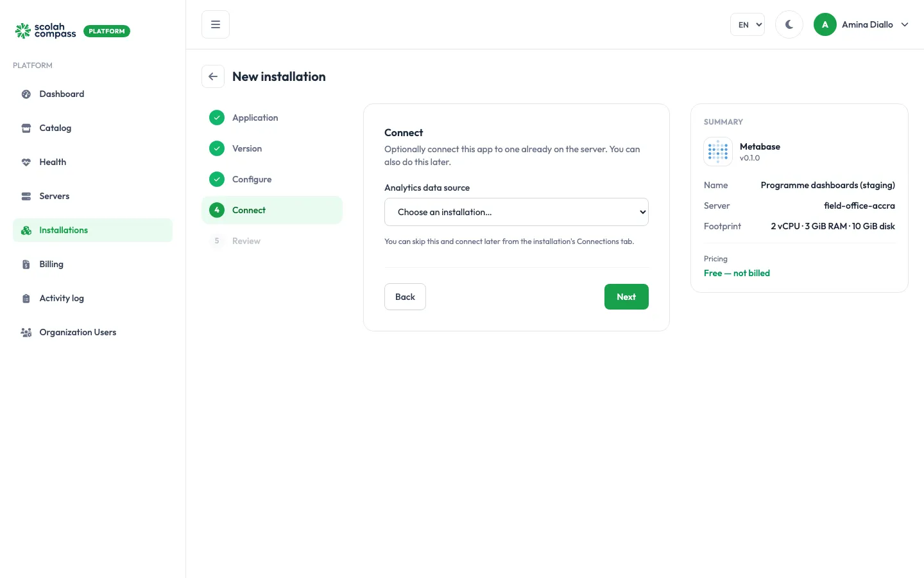Open the Billing menu item
The image size is (924, 578).
click(92, 264)
